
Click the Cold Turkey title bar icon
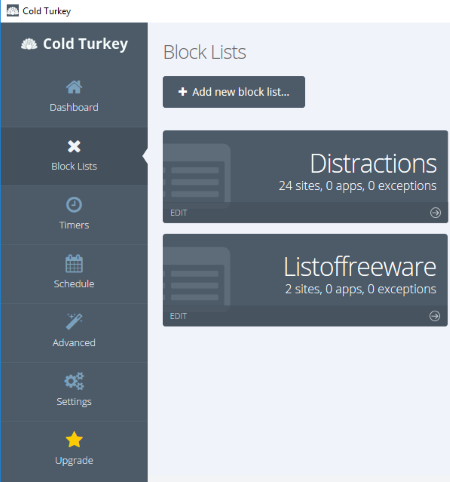coord(13,11)
